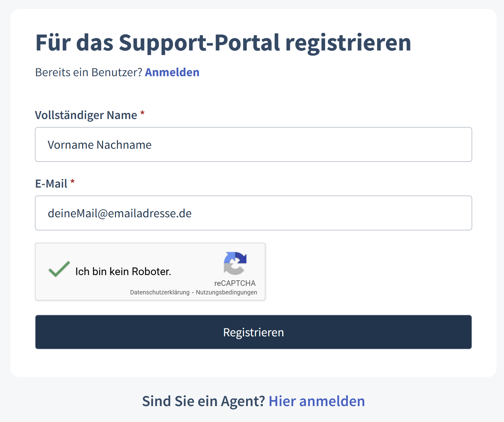Click the Bereits ein Benutzer? text
This screenshot has width=504, height=422.
pyautogui.click(x=89, y=72)
